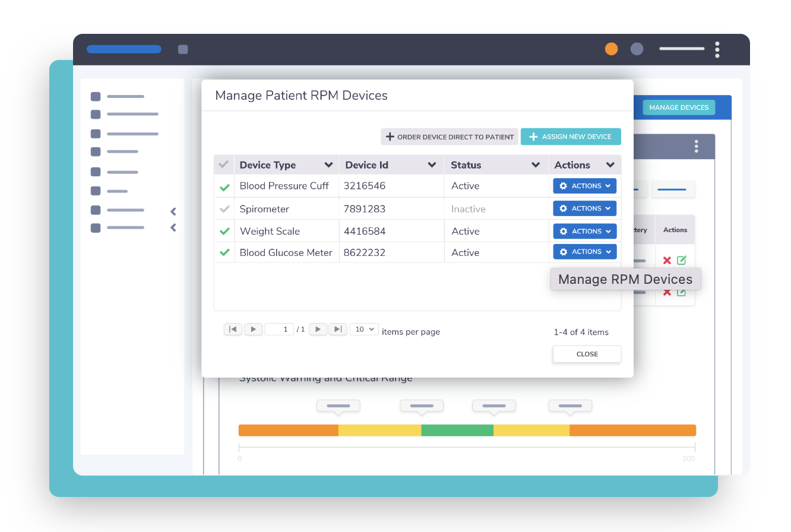Click green segment of systolic range bar
This screenshot has width=791, height=532.
coord(457,430)
